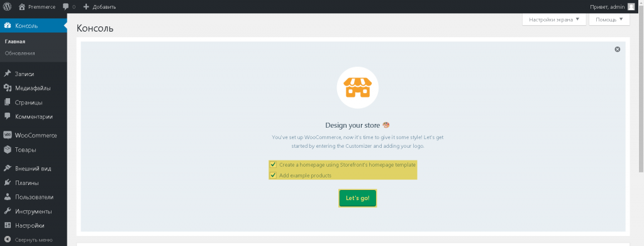This screenshot has width=644, height=246.
Task: Open the Медиафайлы media icon
Action: [7, 88]
